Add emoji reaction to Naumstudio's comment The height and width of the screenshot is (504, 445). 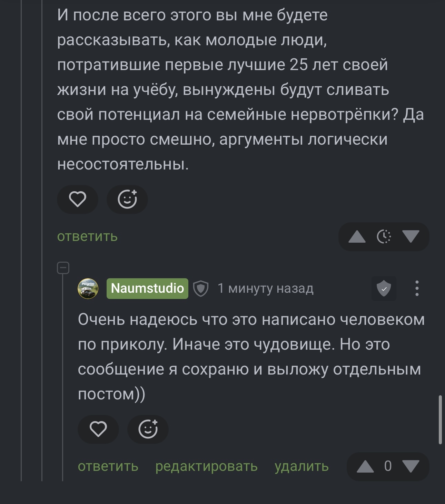(x=148, y=429)
